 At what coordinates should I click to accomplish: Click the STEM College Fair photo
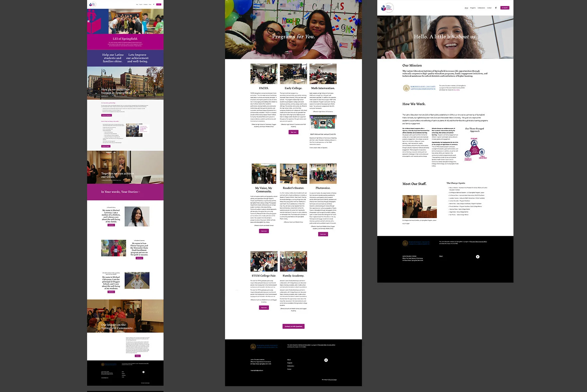(264, 261)
